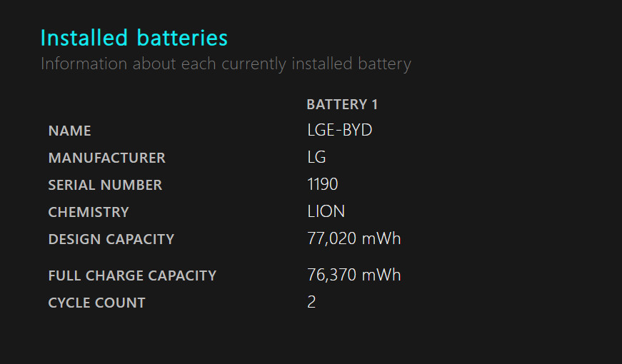Click the mWh unit beside 77,020
The height and width of the screenshot is (364, 622).
(381, 238)
